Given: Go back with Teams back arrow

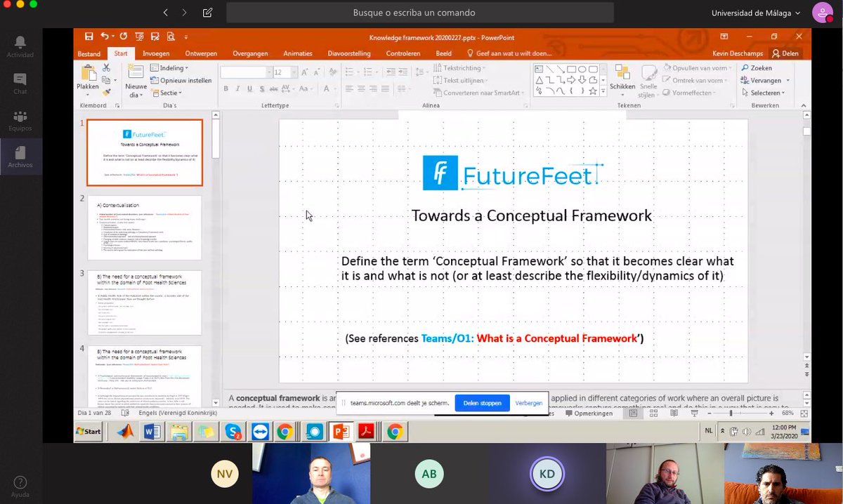Looking at the screenshot, I should coord(165,13).
